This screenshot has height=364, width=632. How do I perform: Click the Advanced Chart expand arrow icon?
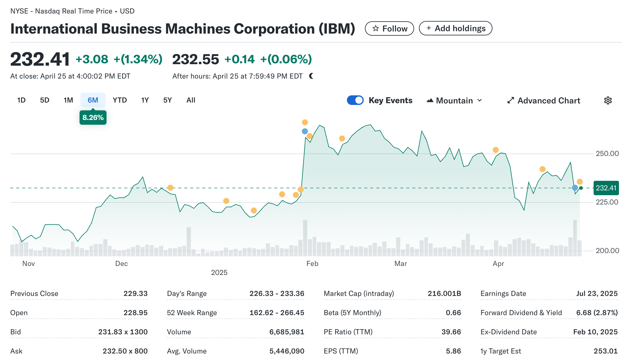tap(510, 100)
